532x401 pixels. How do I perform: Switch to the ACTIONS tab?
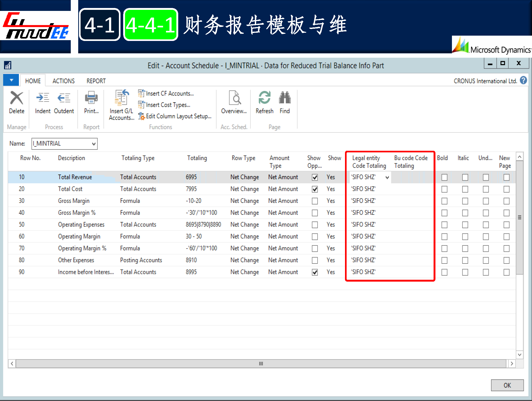click(x=64, y=81)
